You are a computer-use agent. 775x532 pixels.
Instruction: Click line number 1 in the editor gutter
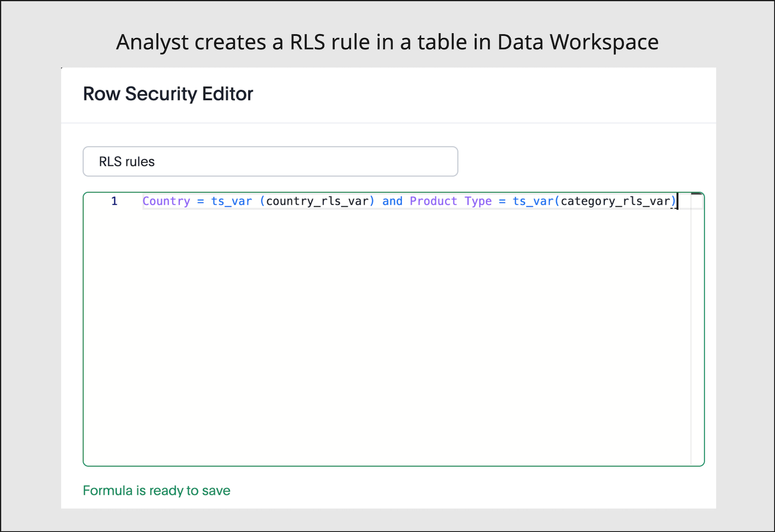pyautogui.click(x=114, y=201)
